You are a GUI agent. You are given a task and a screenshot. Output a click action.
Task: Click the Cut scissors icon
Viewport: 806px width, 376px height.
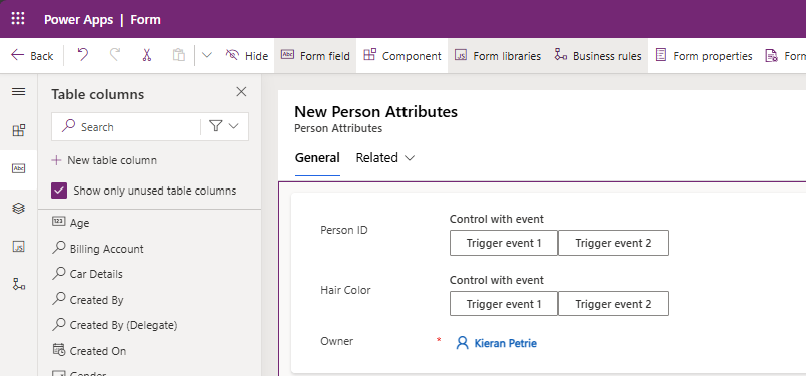point(146,55)
